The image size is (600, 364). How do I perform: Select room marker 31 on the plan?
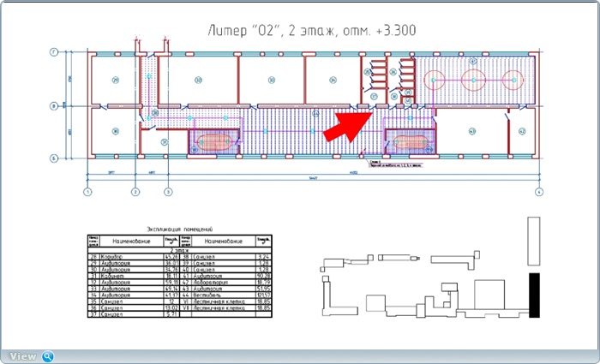pyautogui.click(x=165, y=142)
